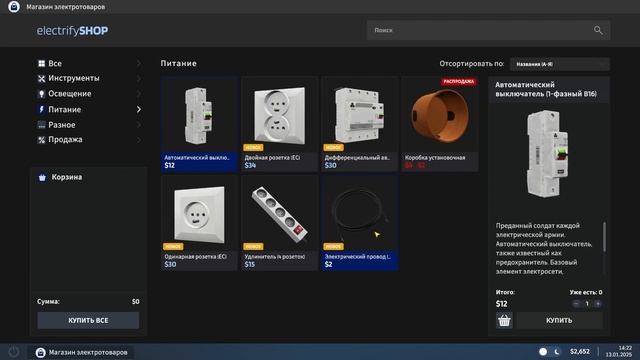Increase quantity with plus button
The height and width of the screenshot is (360, 640).
[598, 304]
